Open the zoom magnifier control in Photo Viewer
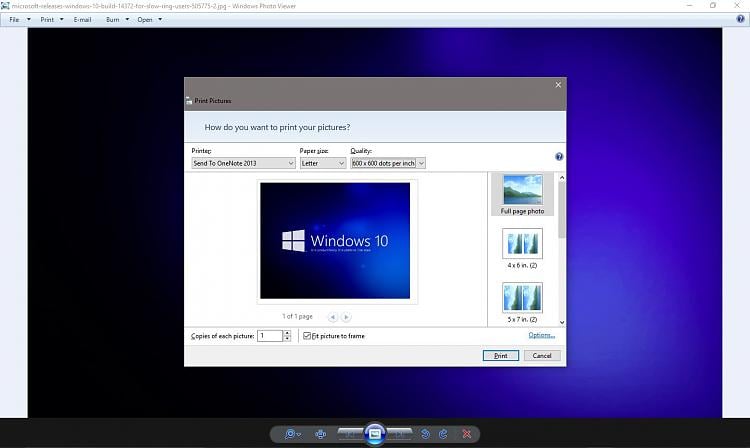750x448 pixels. click(292, 434)
